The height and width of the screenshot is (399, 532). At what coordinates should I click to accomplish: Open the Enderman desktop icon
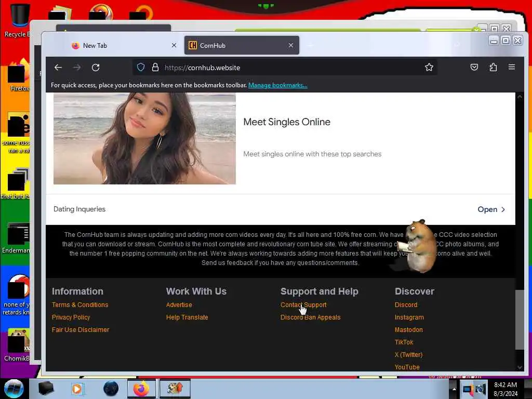(x=16, y=238)
